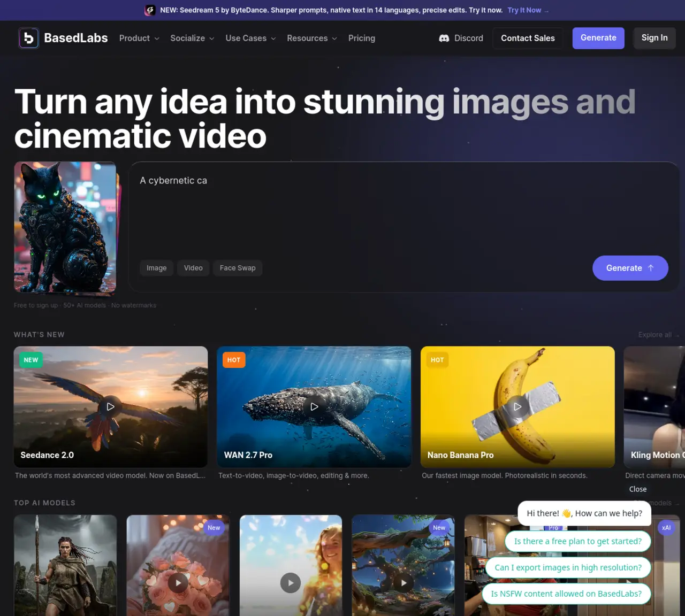The width and height of the screenshot is (685, 616).
Task: Click "Our fastest image model" description
Action: (505, 475)
